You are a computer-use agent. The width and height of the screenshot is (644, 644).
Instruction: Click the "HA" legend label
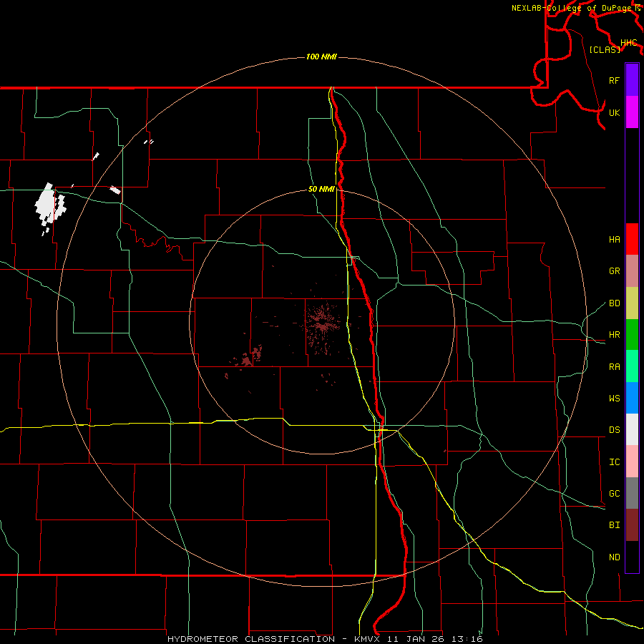pos(615,239)
